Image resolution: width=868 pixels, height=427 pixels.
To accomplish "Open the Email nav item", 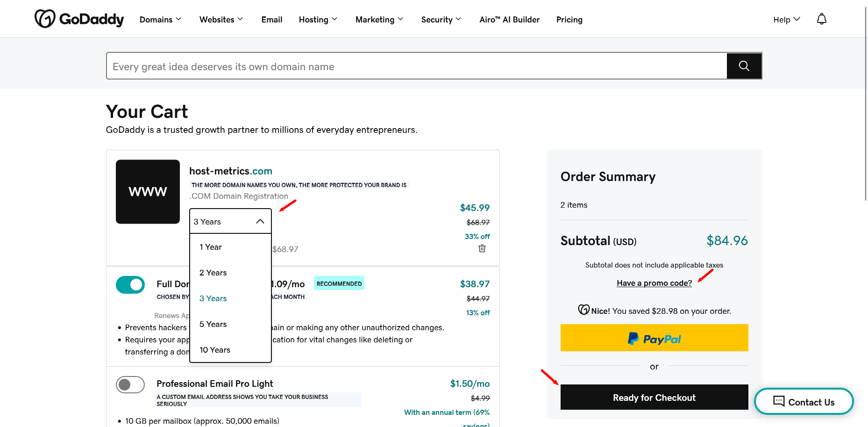I will pos(272,20).
